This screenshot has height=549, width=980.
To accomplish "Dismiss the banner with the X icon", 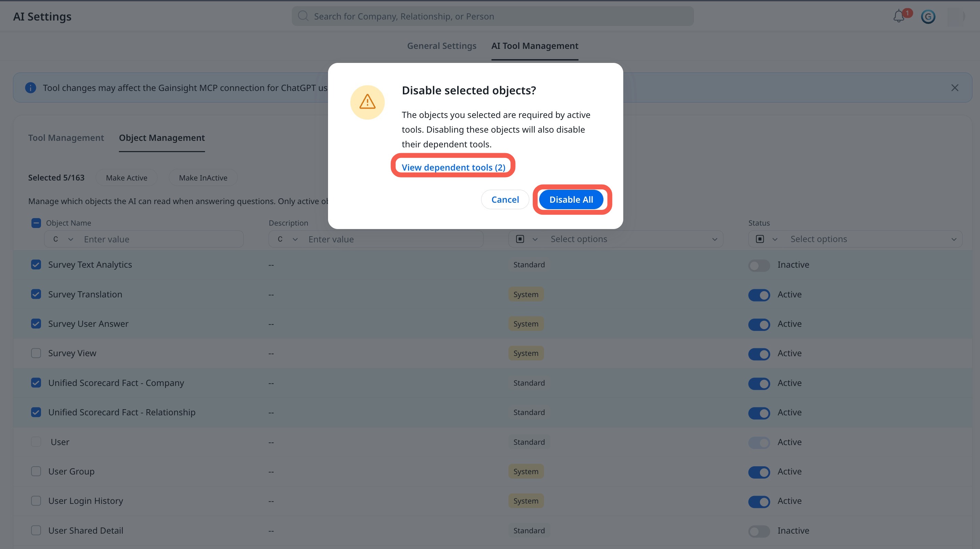I will coord(954,88).
